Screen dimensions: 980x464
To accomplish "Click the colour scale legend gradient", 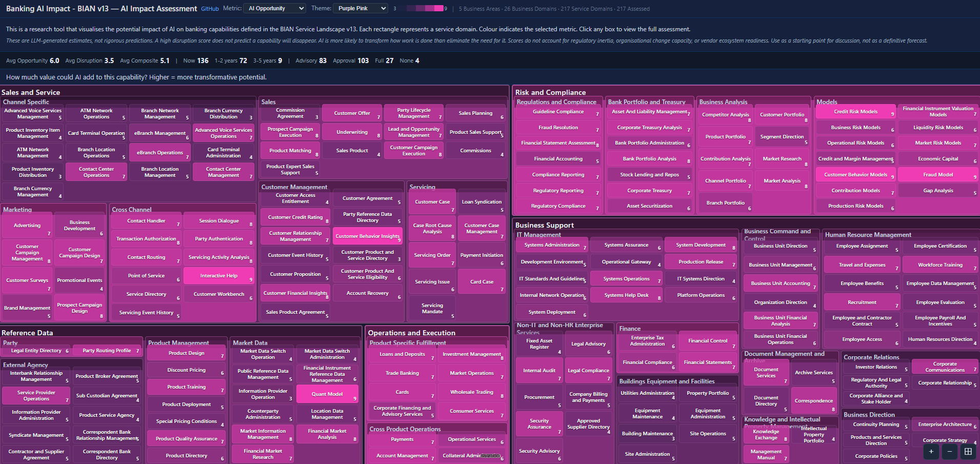I will click(x=424, y=8).
